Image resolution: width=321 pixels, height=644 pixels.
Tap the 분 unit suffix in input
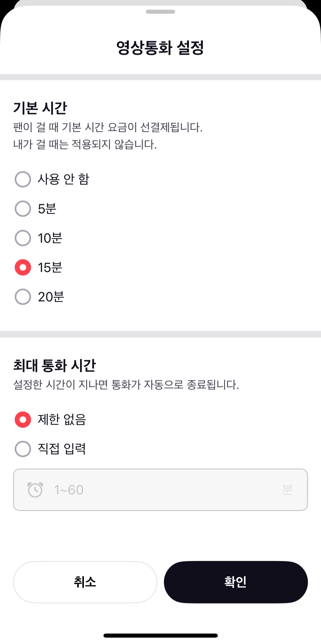point(287,490)
